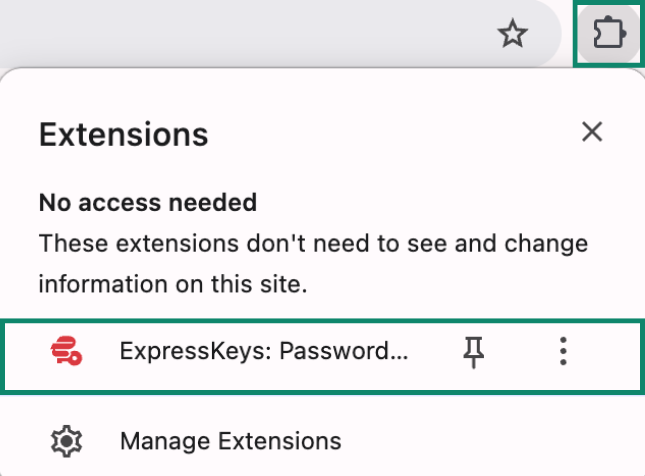
Task: Select the ExpressKeys: Password... extension label
Action: 264,351
